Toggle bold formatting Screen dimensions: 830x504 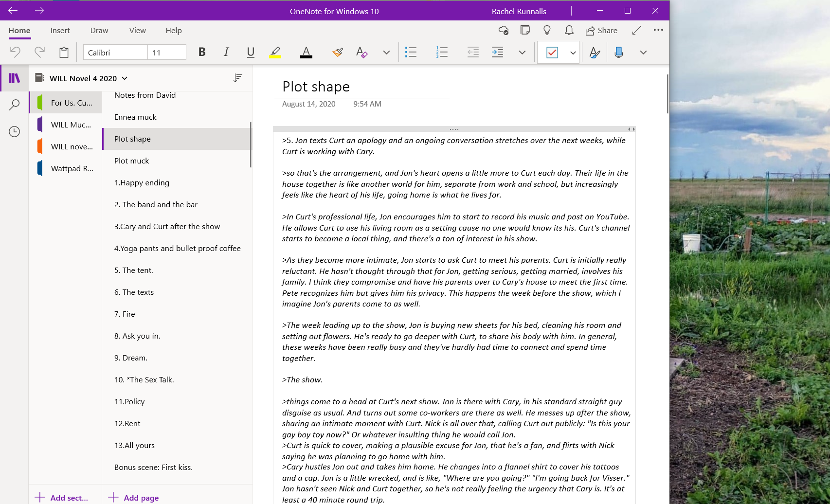tap(202, 52)
